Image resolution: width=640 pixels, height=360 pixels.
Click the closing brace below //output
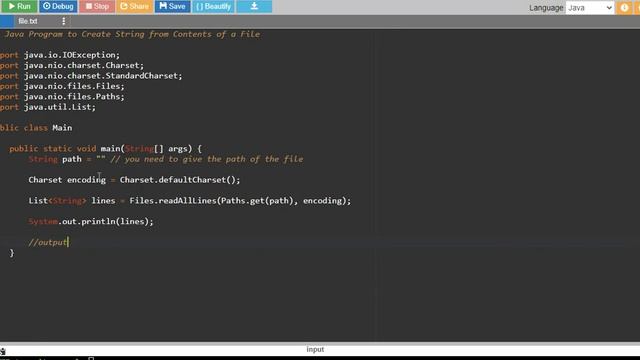(x=12, y=253)
